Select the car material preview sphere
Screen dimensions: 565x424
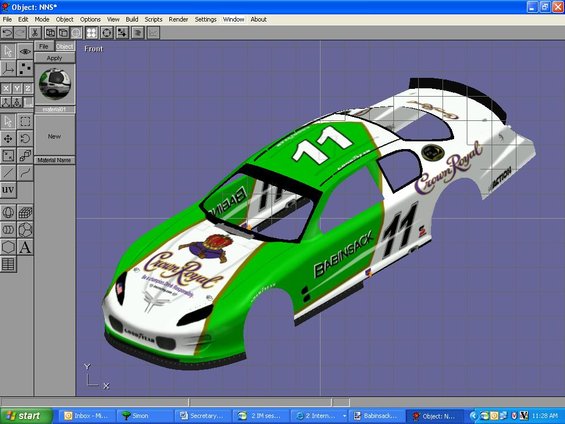(55, 84)
